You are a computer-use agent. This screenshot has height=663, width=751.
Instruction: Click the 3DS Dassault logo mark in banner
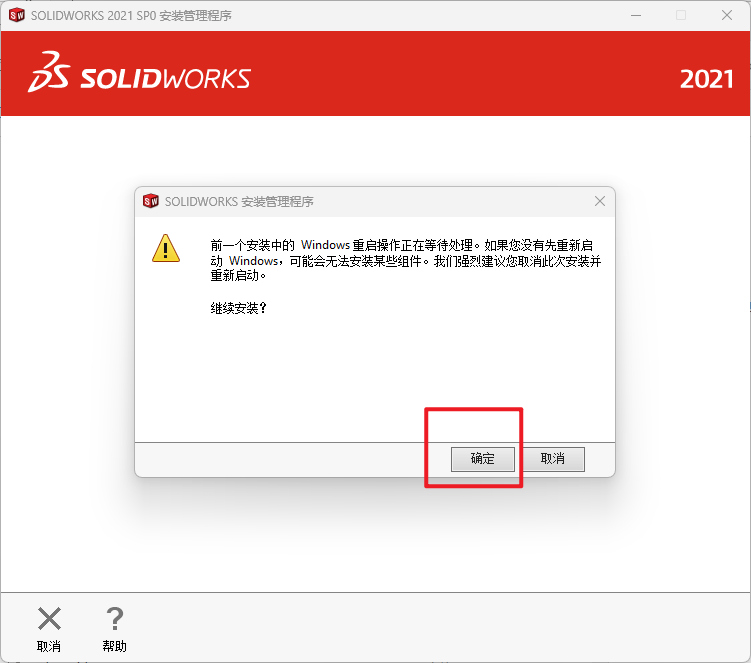(49, 72)
